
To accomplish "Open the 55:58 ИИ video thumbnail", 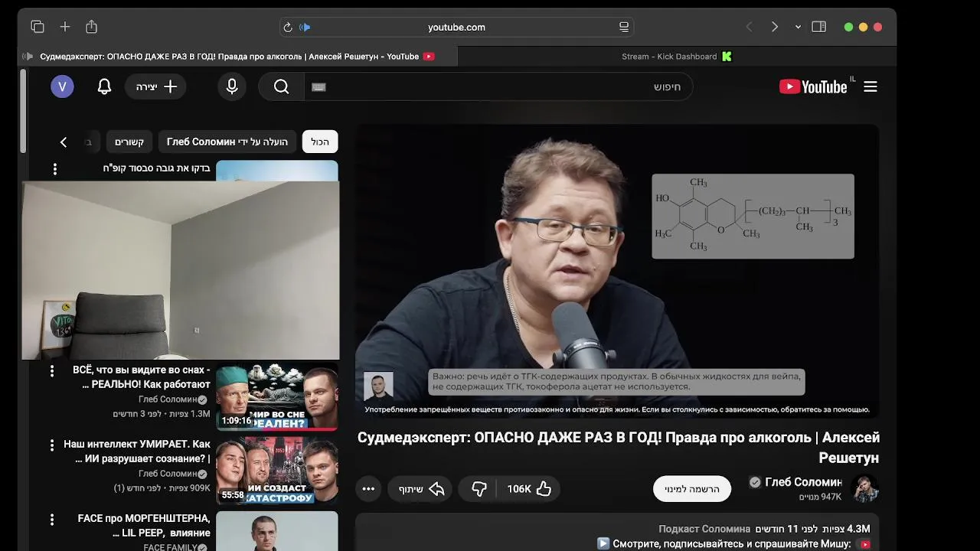I will (277, 471).
